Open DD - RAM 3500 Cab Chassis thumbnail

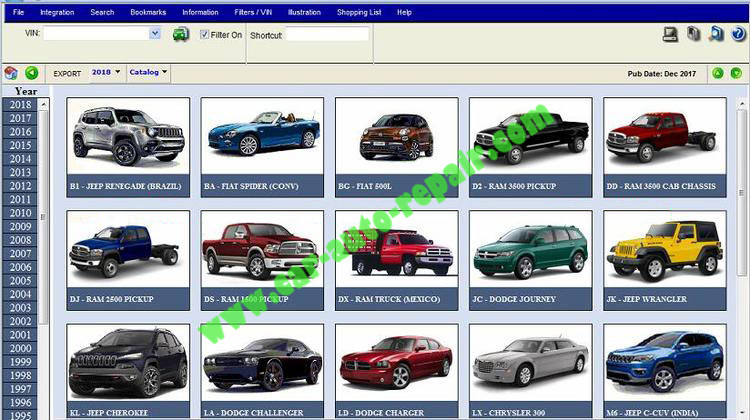click(665, 147)
